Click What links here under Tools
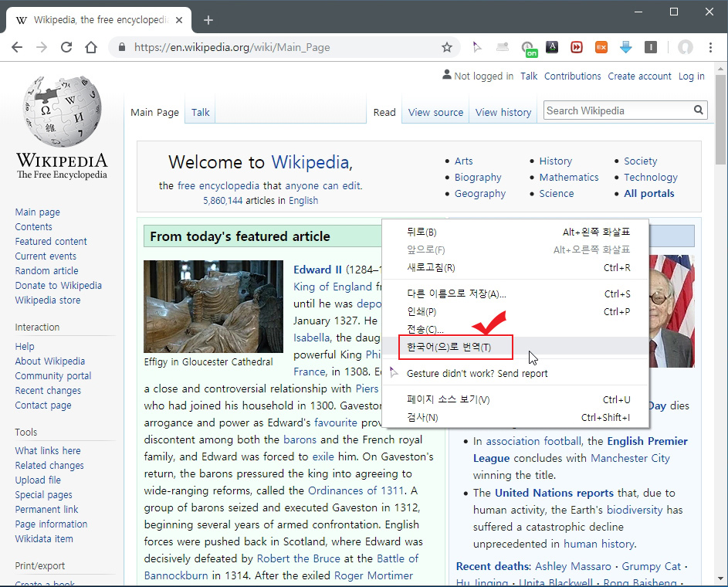This screenshot has height=587, width=728. (47, 451)
